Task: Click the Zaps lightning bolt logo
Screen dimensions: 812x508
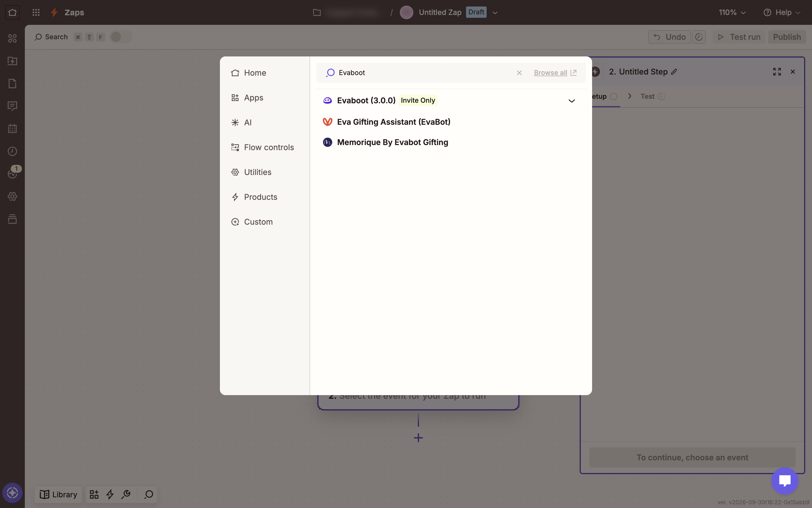Action: [54, 12]
